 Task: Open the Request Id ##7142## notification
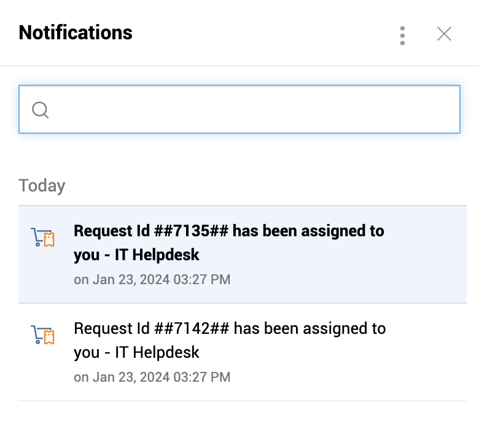pyautogui.click(x=229, y=329)
